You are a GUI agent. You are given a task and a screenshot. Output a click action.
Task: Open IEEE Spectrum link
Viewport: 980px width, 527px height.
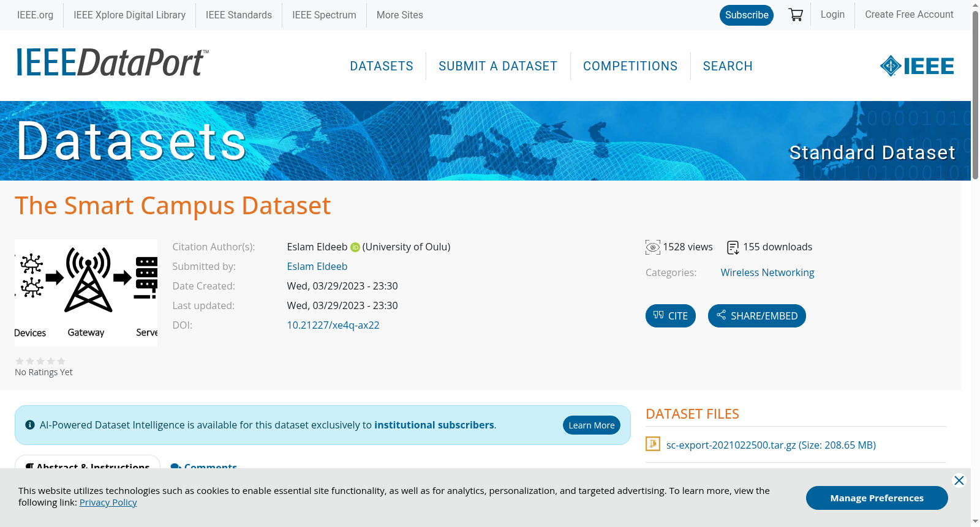point(324,15)
